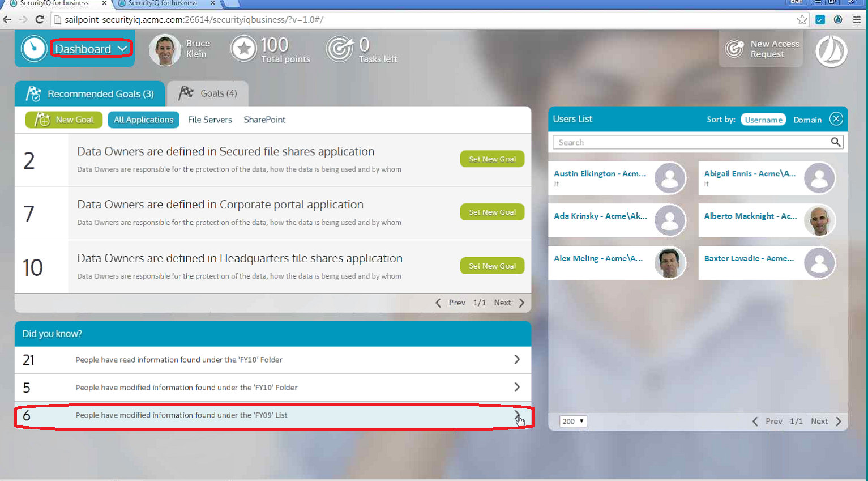Image resolution: width=868 pixels, height=481 pixels.
Task: Set New Goal for Corporate portal
Action: coord(492,212)
